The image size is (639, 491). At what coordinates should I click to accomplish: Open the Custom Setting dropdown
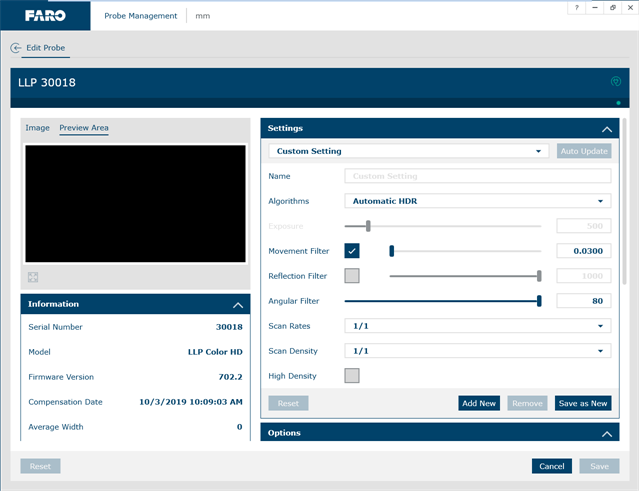coord(408,151)
